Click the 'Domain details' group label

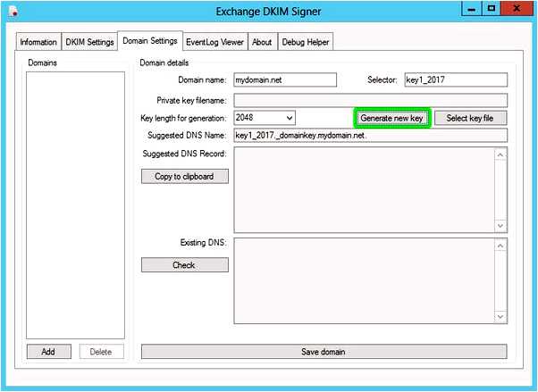pos(164,63)
